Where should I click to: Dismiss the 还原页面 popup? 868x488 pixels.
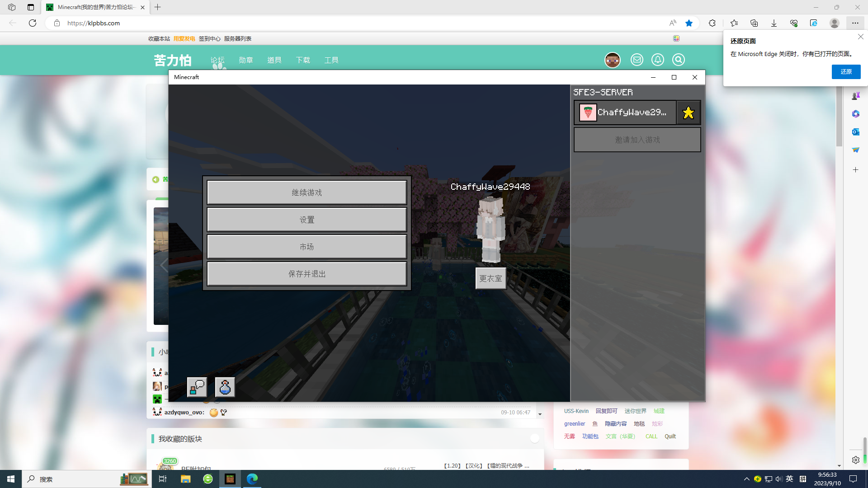[860, 37]
